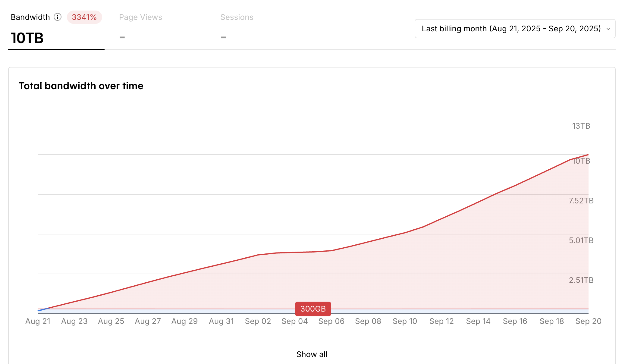Switch to the Page Views tab
This screenshot has width=625, height=364.
tap(140, 17)
